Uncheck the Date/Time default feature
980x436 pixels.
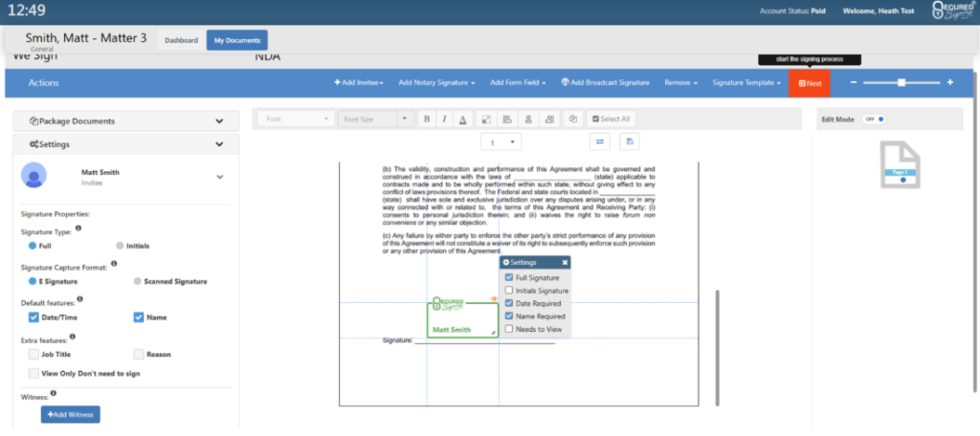[33, 317]
